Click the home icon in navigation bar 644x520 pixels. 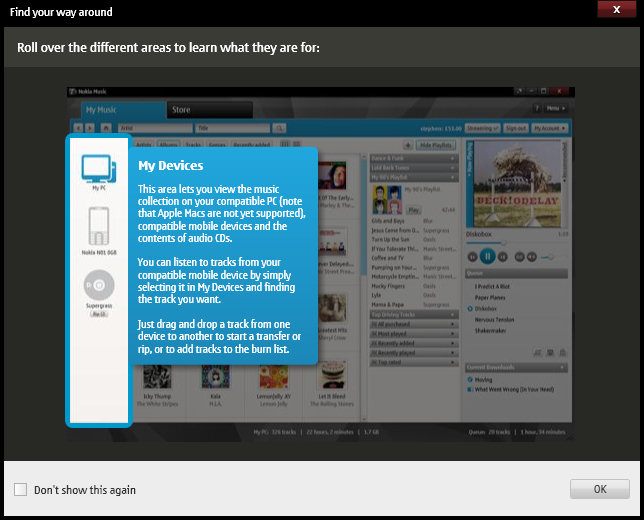point(104,128)
